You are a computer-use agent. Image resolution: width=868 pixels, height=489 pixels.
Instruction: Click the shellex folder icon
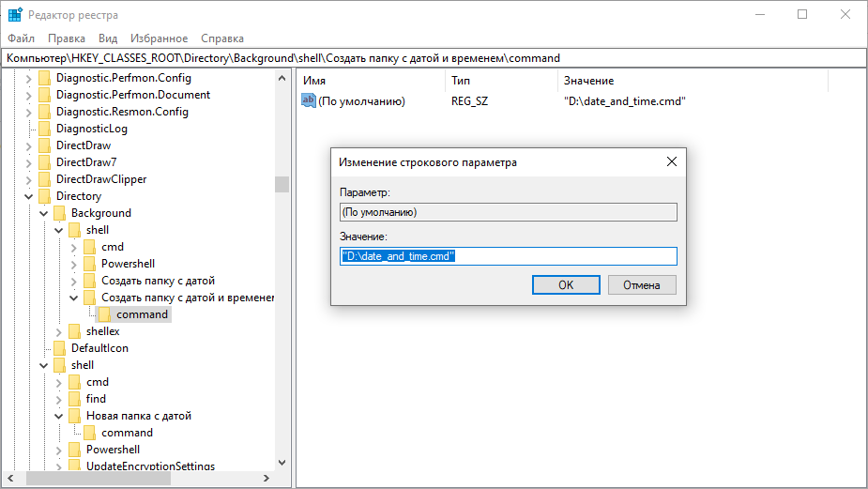74,331
